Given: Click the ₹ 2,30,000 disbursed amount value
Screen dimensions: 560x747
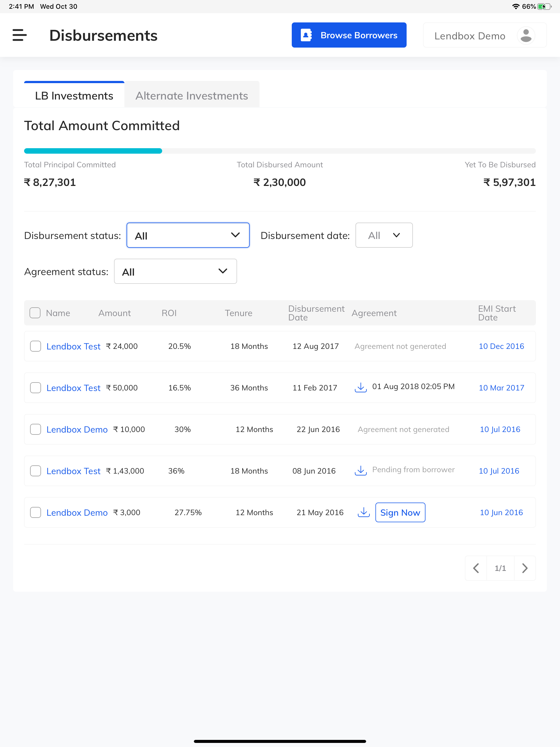Looking at the screenshot, I should pos(280,182).
